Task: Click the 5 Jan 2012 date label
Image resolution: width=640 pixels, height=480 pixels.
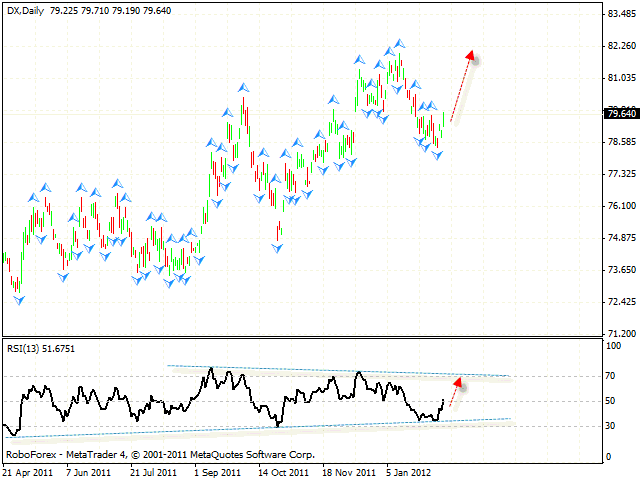Action: [x=408, y=471]
